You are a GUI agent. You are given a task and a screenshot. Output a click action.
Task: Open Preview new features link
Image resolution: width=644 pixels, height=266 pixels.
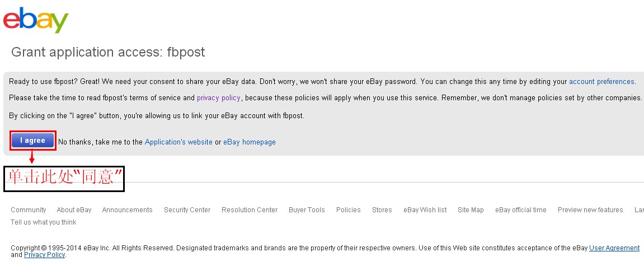tap(590, 210)
